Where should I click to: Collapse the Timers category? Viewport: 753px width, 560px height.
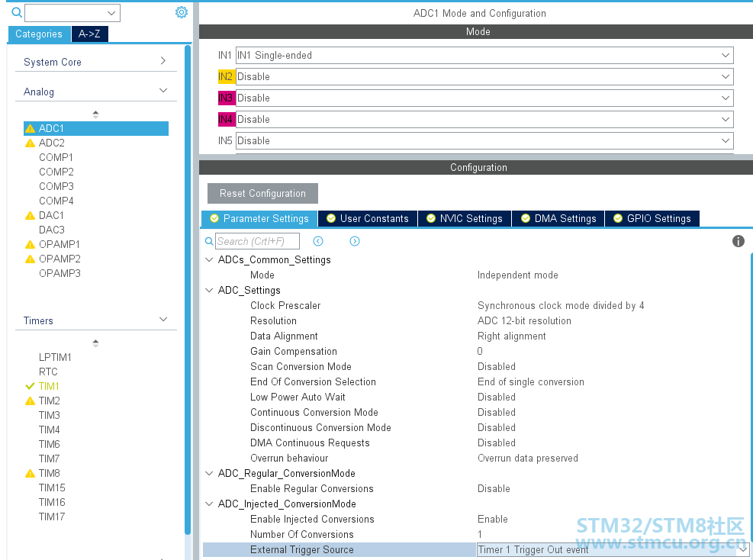point(163,320)
